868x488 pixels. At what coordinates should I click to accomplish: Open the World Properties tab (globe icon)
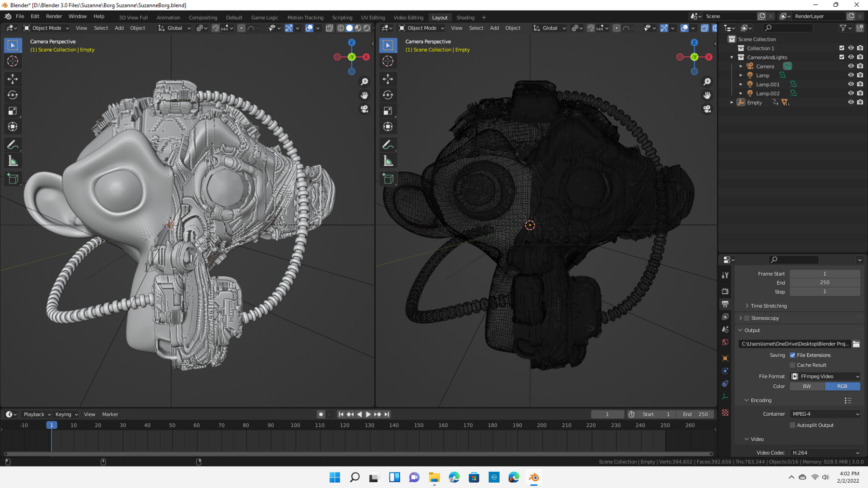coord(725,342)
